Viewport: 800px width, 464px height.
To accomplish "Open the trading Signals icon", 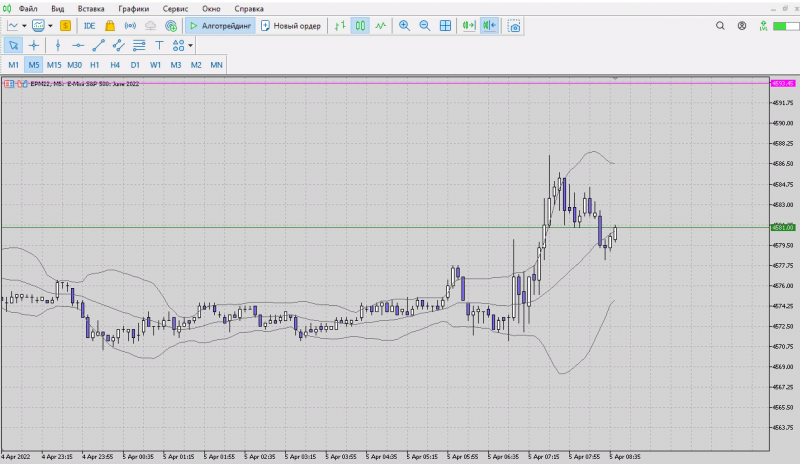I will (130, 26).
